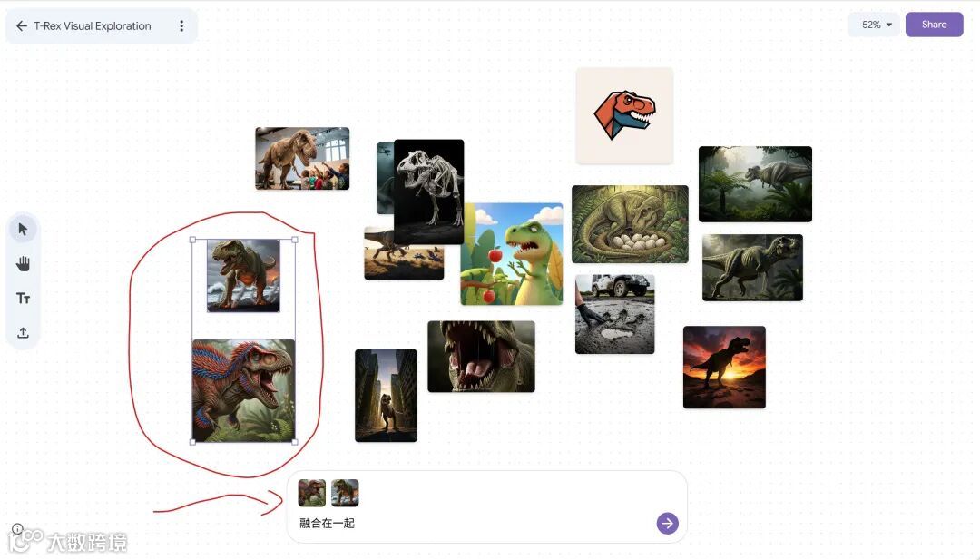The width and height of the screenshot is (980, 560).
Task: Click the first attached thumbnail in prompt box
Action: 312,493
